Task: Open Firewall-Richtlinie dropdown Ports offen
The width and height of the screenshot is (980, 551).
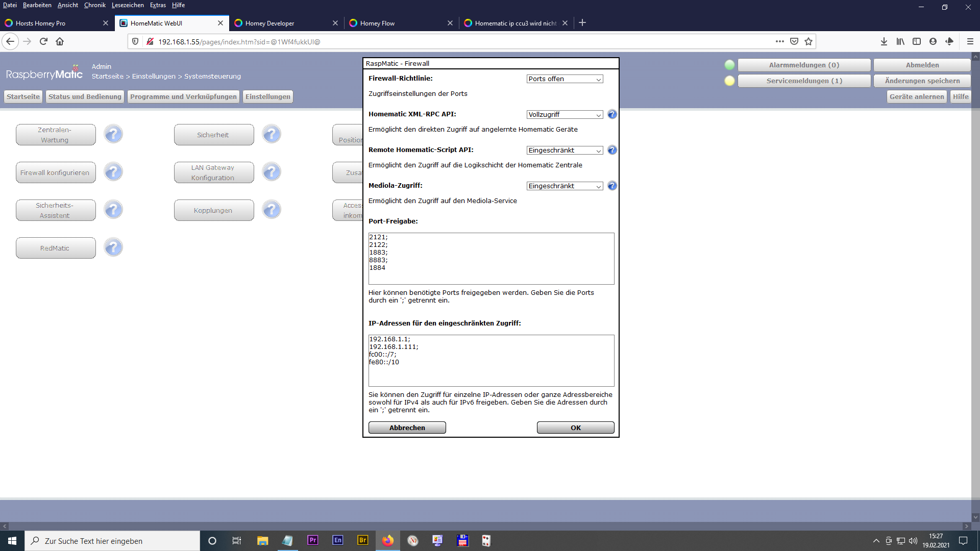Action: click(x=565, y=79)
